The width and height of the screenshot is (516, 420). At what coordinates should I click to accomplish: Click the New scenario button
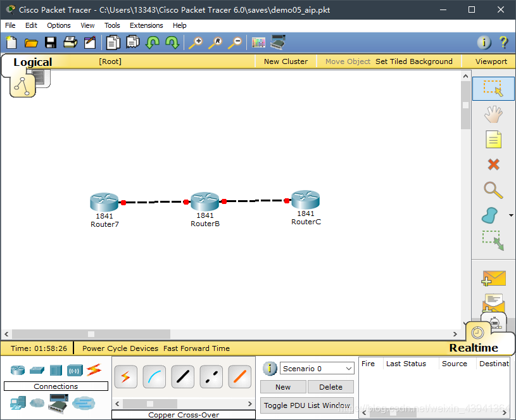pos(283,387)
